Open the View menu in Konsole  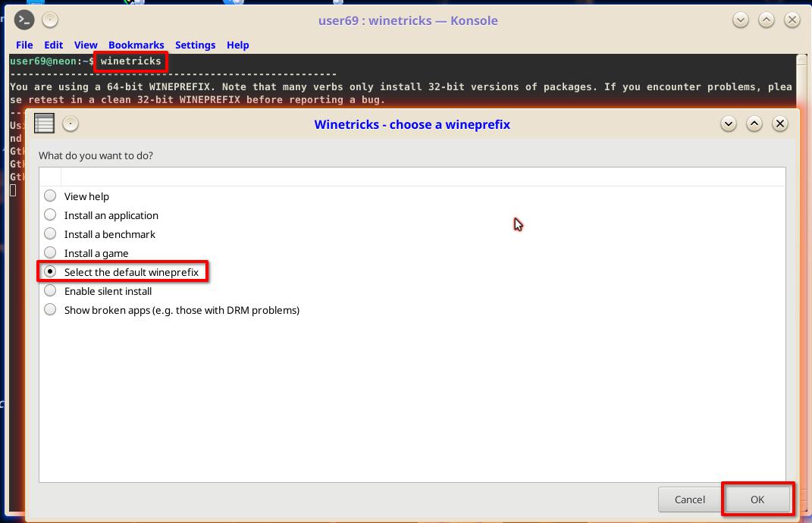[x=86, y=45]
